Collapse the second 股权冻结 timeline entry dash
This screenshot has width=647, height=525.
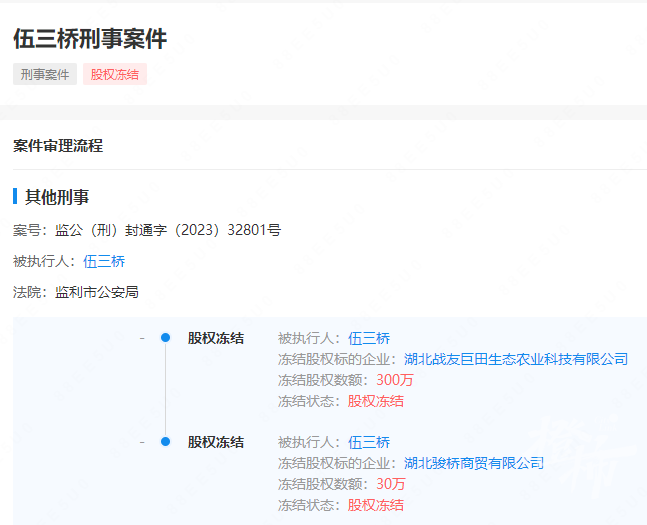[x=142, y=442]
